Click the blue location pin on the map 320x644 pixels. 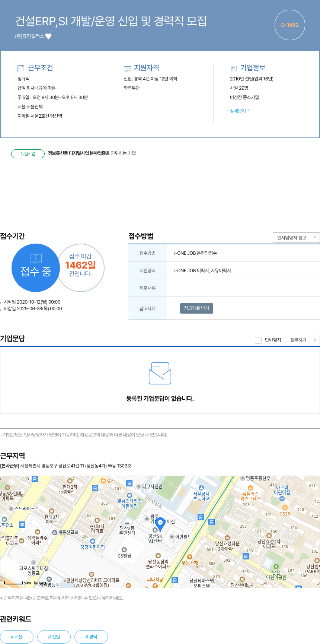[160, 524]
